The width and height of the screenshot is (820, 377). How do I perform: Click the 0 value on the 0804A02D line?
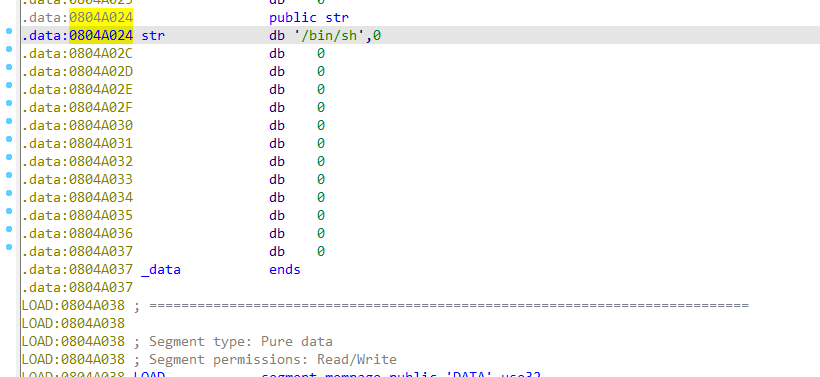[321, 72]
